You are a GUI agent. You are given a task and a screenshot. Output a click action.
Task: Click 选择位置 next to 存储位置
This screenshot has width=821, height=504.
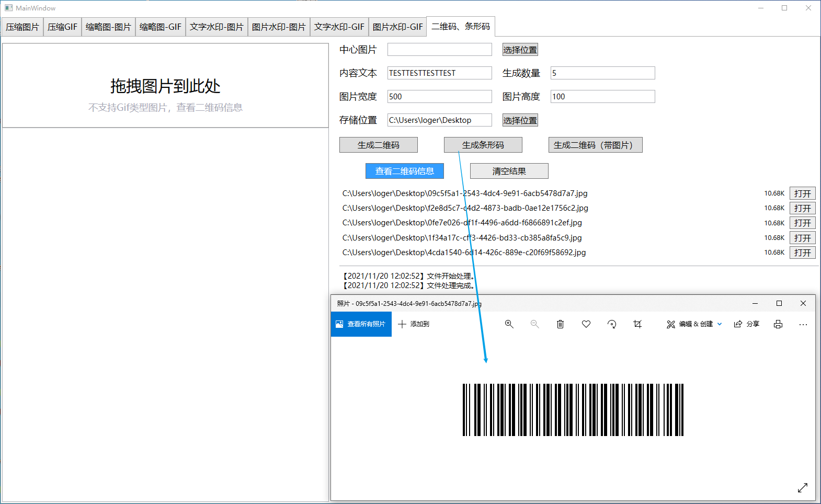[520, 120]
